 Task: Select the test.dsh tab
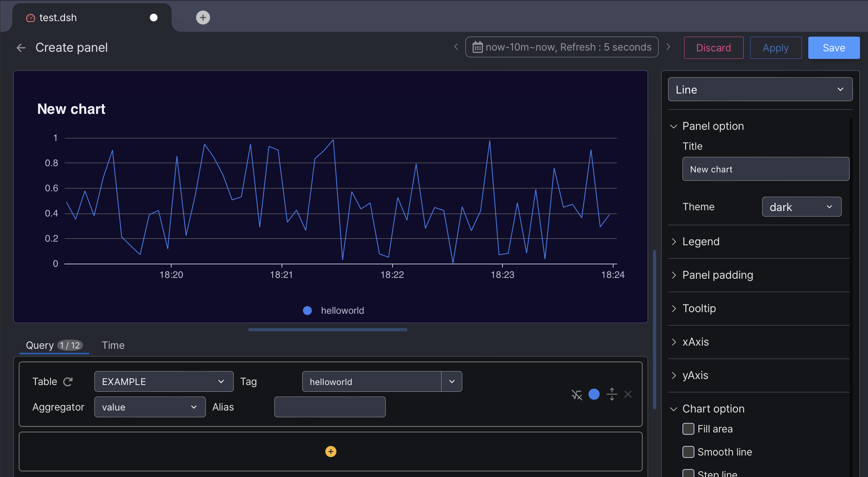coord(58,18)
